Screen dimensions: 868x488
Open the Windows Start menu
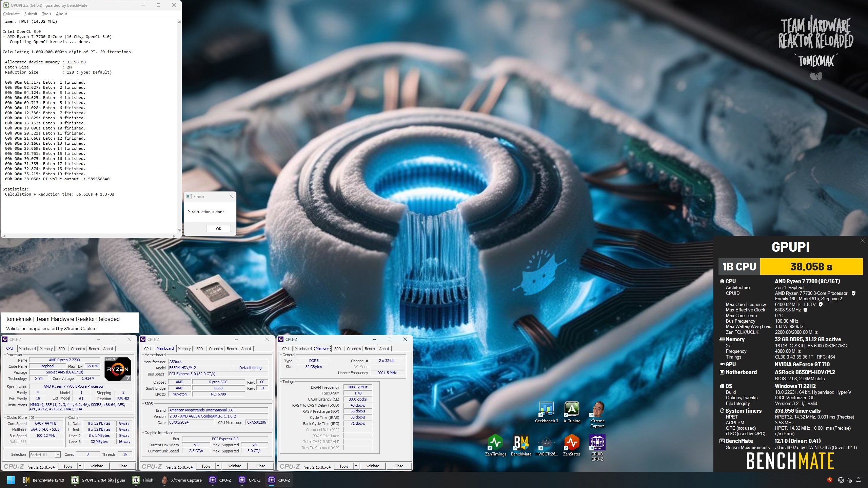coord(11,480)
